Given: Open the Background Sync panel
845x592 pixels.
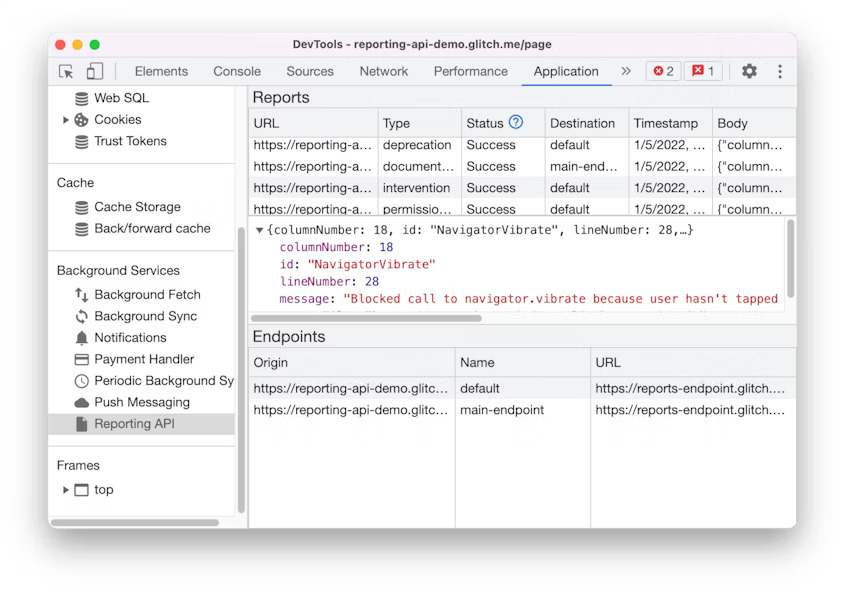Looking at the screenshot, I should (x=142, y=316).
